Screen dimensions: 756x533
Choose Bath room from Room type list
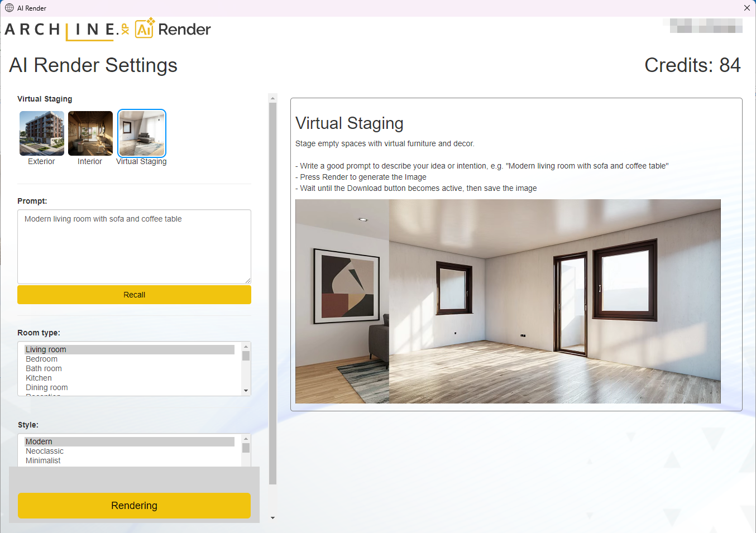point(44,368)
